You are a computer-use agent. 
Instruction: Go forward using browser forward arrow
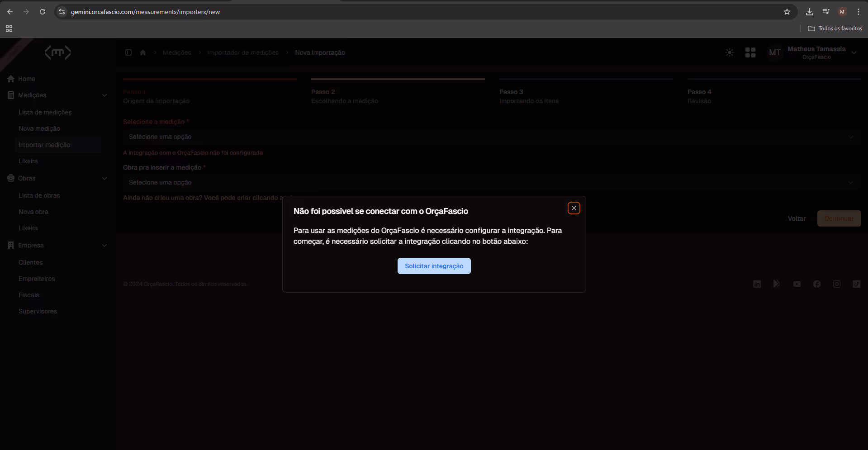click(26, 12)
